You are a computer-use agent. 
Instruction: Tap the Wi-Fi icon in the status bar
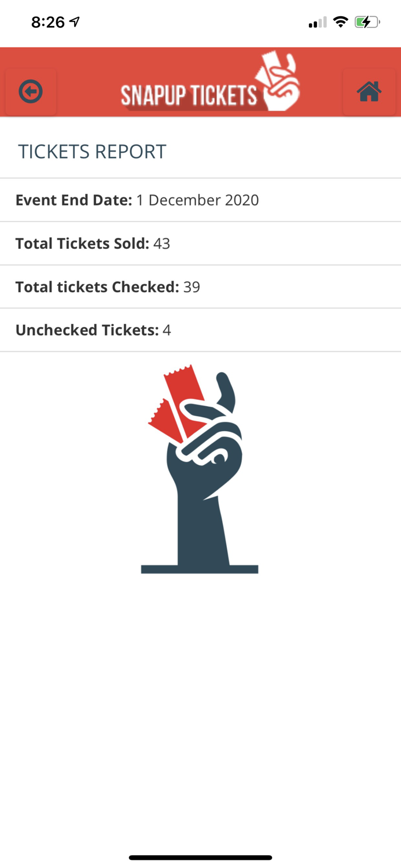click(341, 21)
